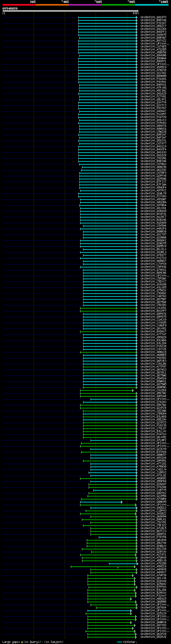Select hit label UniRef100_P40941

click(x=153, y=82)
